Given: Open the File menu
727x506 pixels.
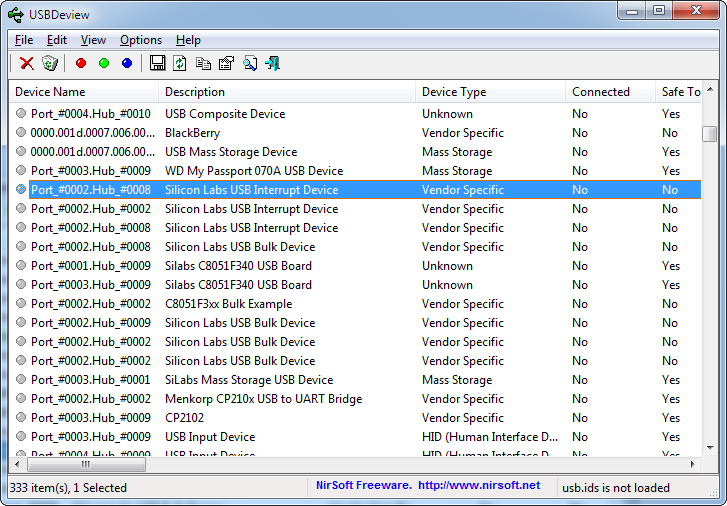Looking at the screenshot, I should (24, 40).
